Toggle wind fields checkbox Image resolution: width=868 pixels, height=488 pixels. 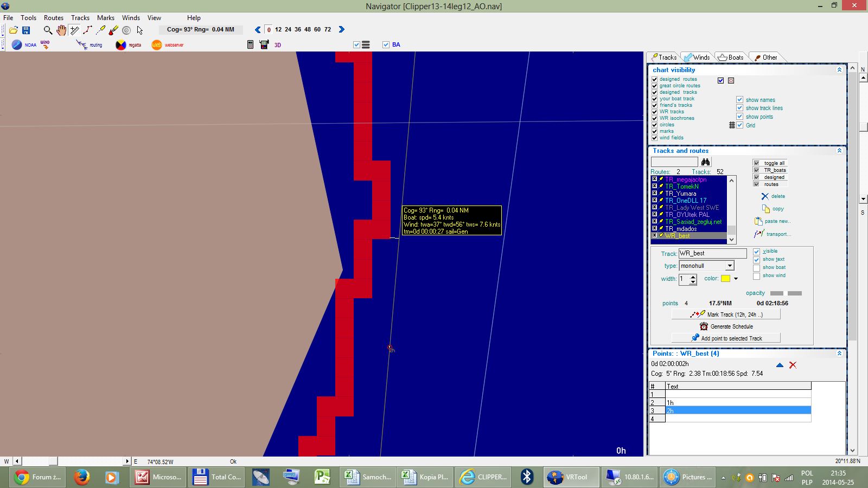point(654,138)
